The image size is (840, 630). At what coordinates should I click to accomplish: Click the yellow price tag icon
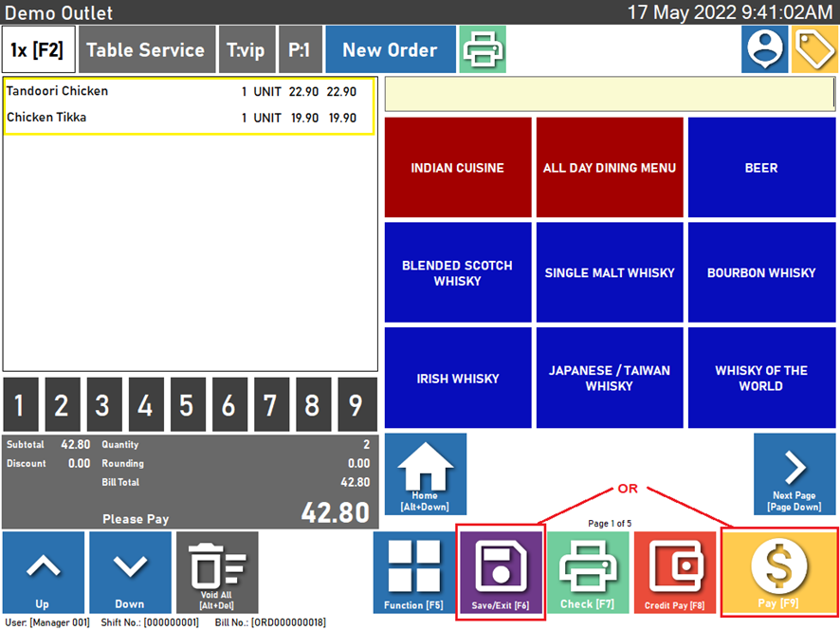[x=813, y=50]
